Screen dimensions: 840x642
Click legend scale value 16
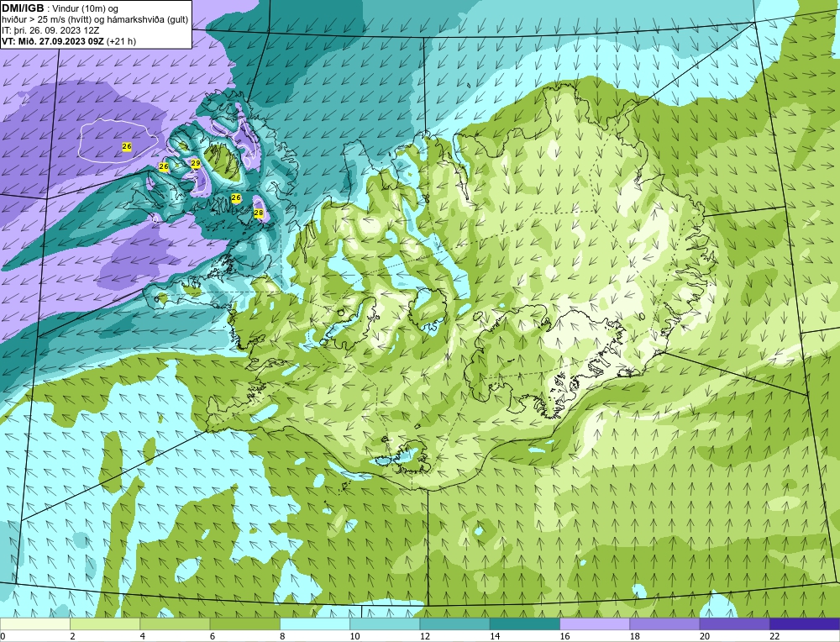coord(564,636)
